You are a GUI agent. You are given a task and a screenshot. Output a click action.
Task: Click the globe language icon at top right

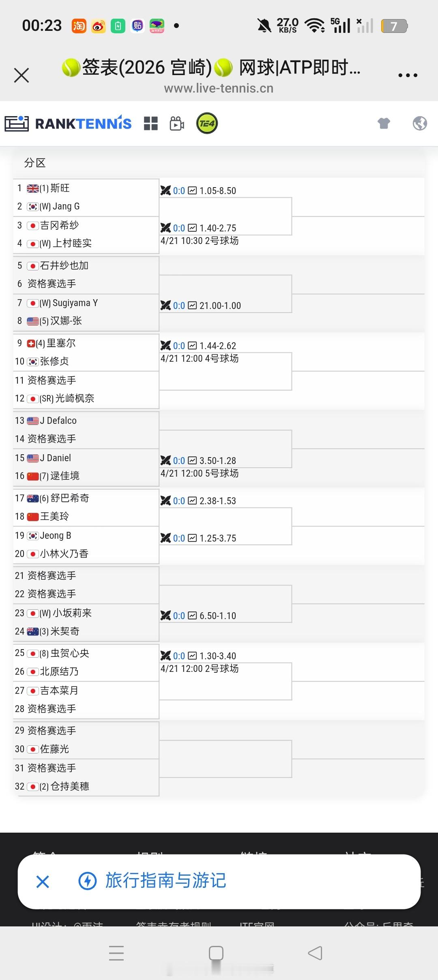420,123
